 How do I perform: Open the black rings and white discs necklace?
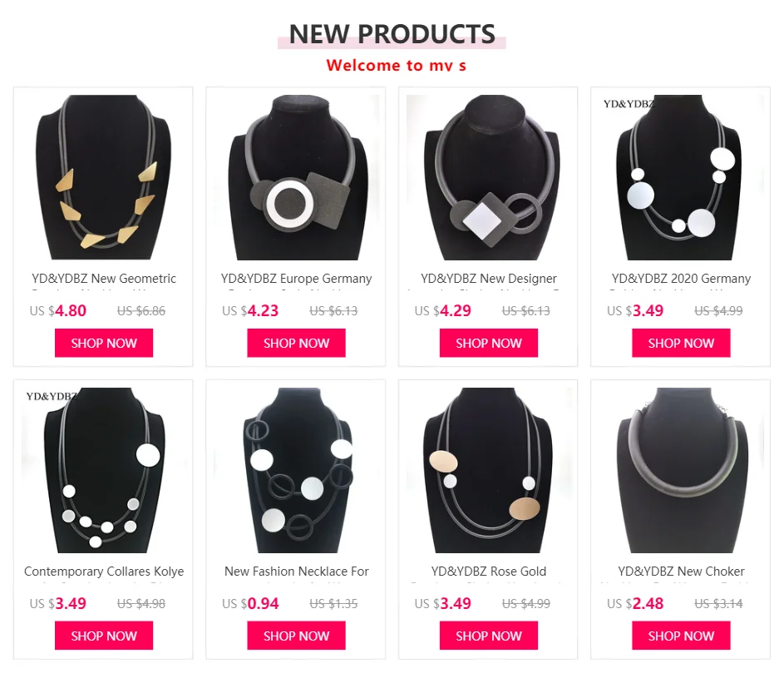coord(296,470)
